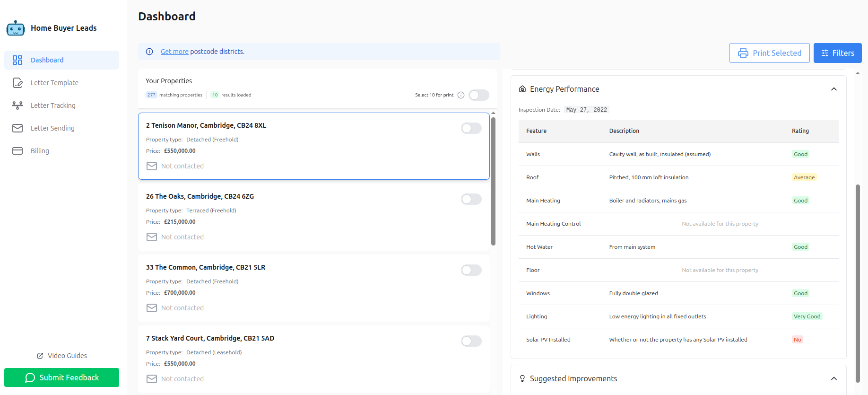Select 26 The Oaks property card
Viewport: 868px width, 395px height.
[314, 217]
